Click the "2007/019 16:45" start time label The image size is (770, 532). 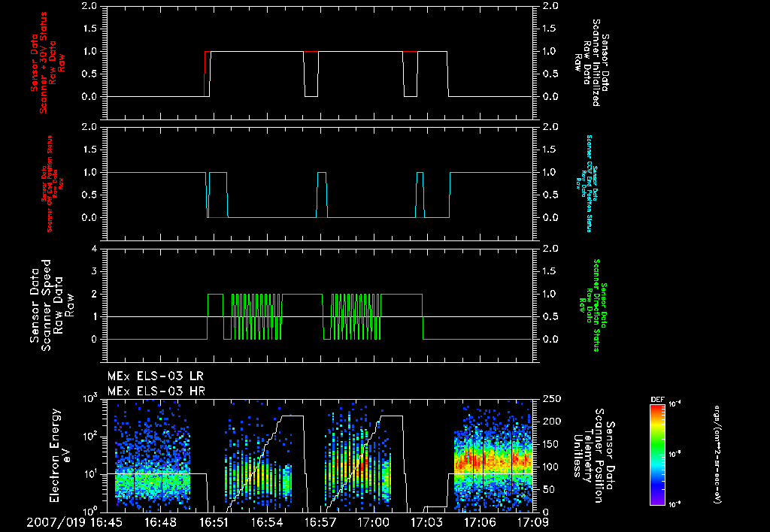[74, 522]
